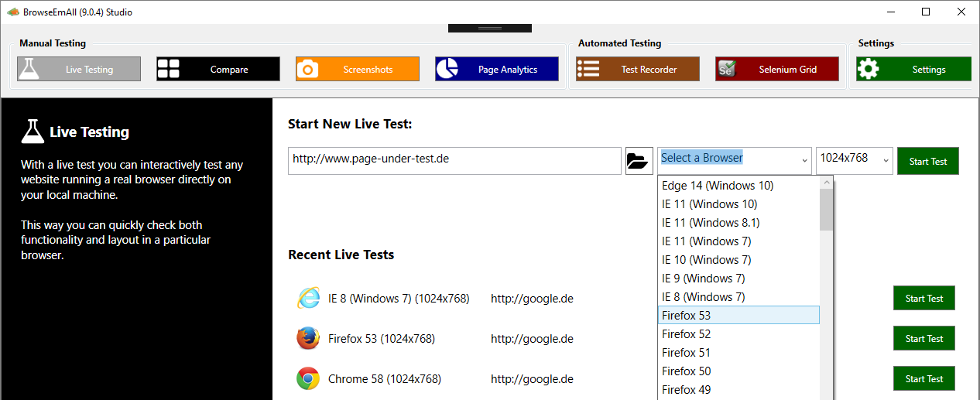980x400 pixels.
Task: Open Page Analytics pie chart tile
Action: click(x=497, y=69)
